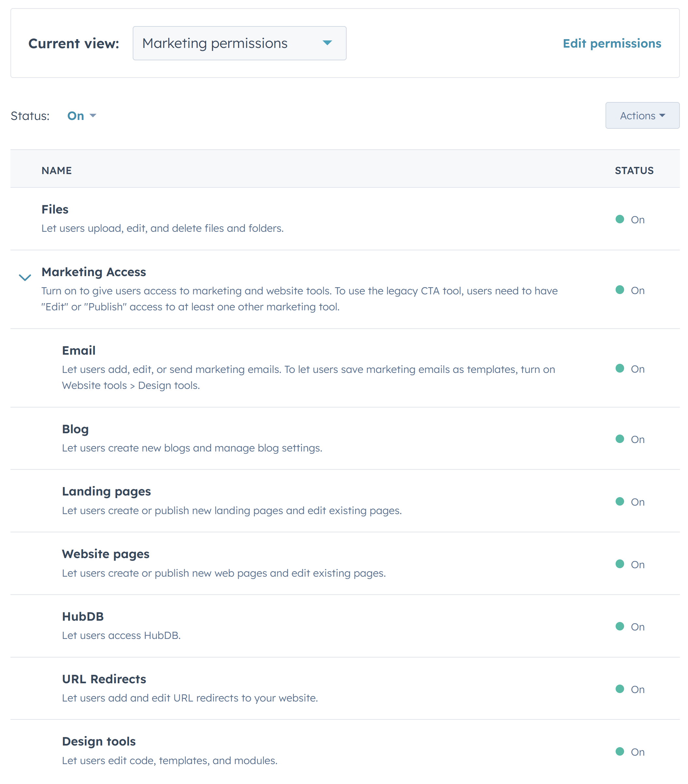Open the Status filter dropdown showing On
Image resolution: width=688 pixels, height=784 pixels.
(x=81, y=115)
